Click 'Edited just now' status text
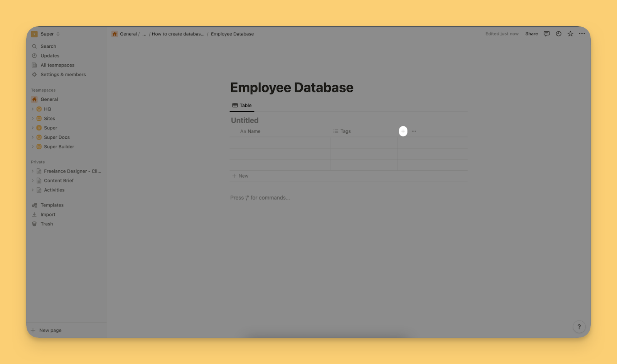Screen dimensions: 617x364 [502, 34]
